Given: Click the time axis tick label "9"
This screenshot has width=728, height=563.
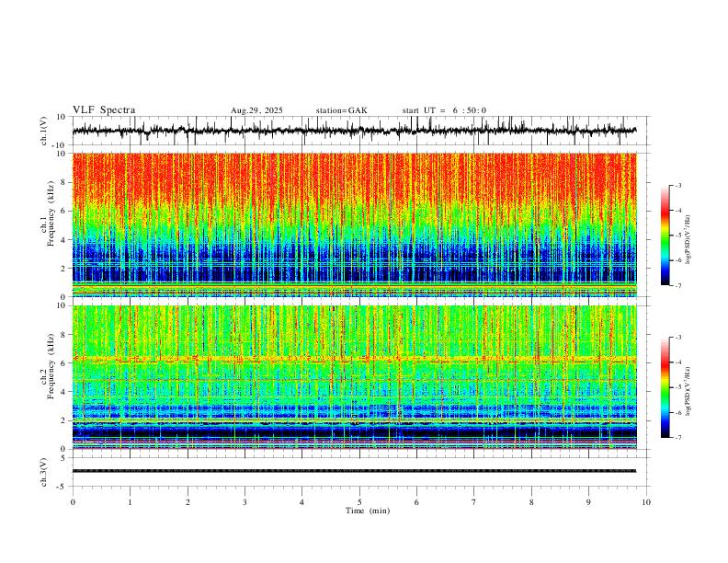Looking at the screenshot, I should 588,502.
